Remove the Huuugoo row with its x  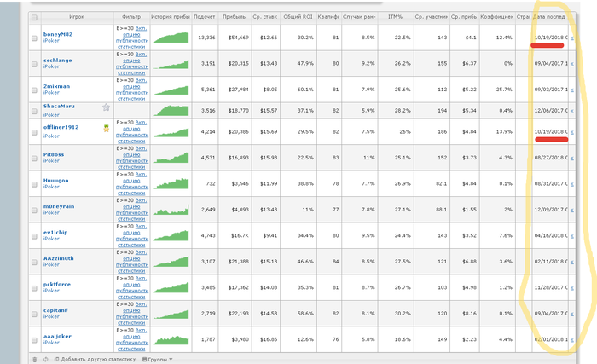572,184
